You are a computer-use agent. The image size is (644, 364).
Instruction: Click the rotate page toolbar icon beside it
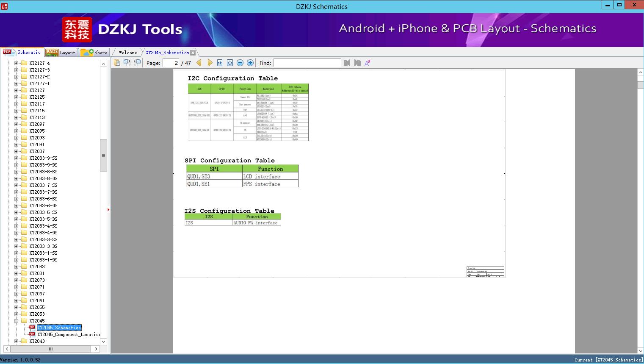point(127,63)
